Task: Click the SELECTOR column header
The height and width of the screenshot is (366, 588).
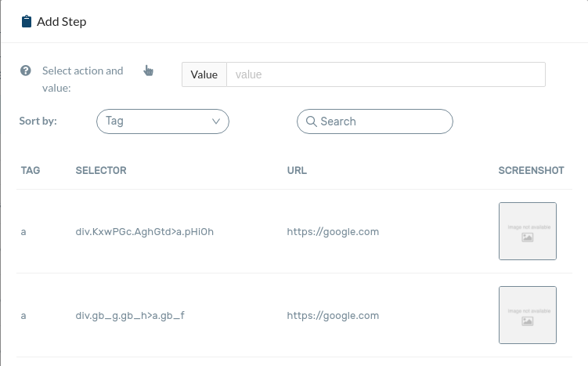Action: (x=101, y=170)
